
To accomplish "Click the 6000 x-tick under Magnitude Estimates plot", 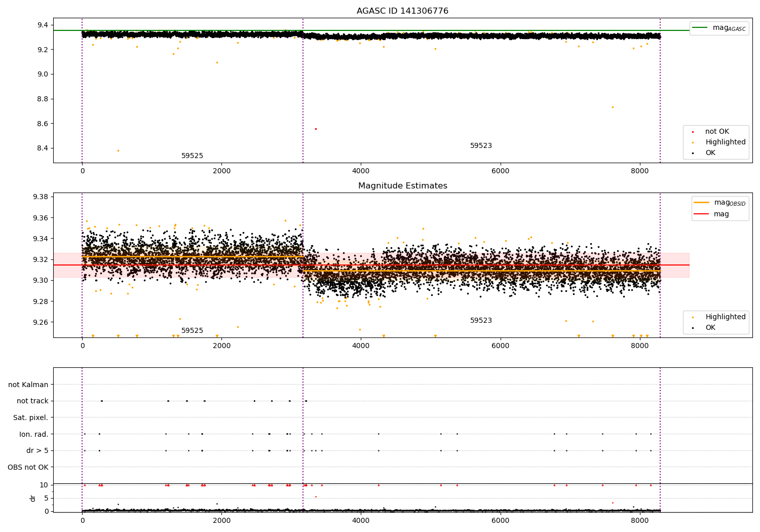I will (500, 346).
